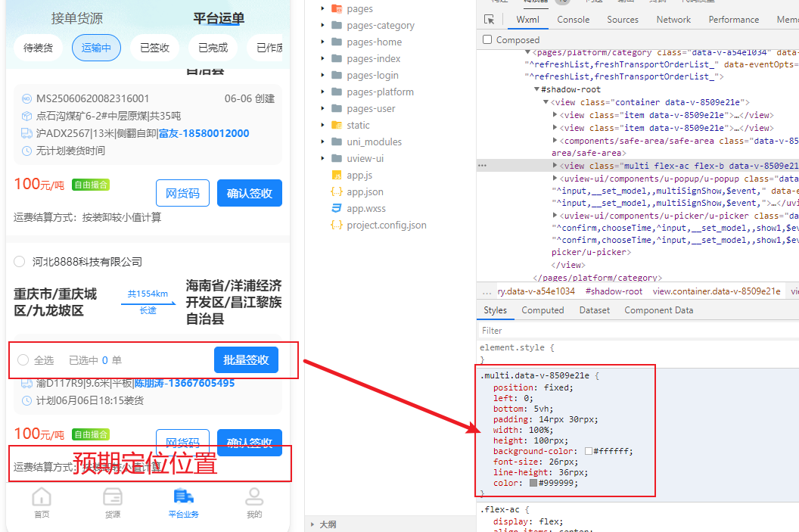
Task: Open the Performance tab
Action: coord(734,20)
